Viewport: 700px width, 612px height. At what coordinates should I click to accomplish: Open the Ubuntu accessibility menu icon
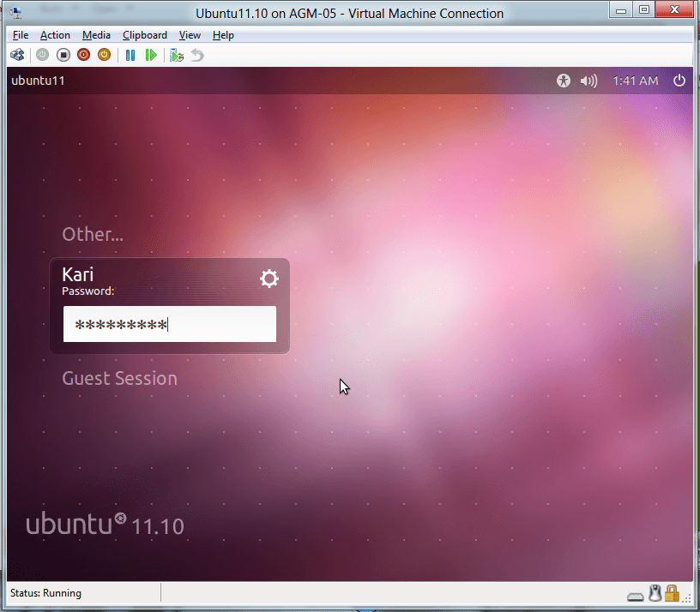(564, 81)
